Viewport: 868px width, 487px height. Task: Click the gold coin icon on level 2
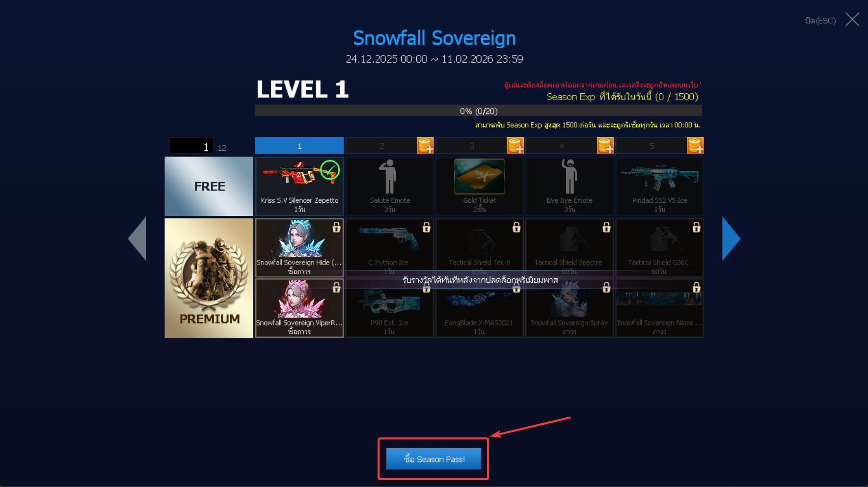pos(425,145)
